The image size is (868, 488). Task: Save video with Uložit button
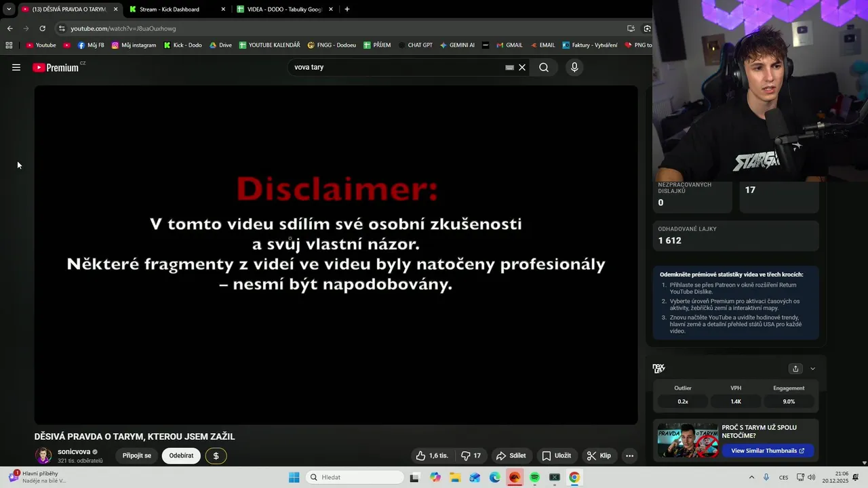point(556,455)
